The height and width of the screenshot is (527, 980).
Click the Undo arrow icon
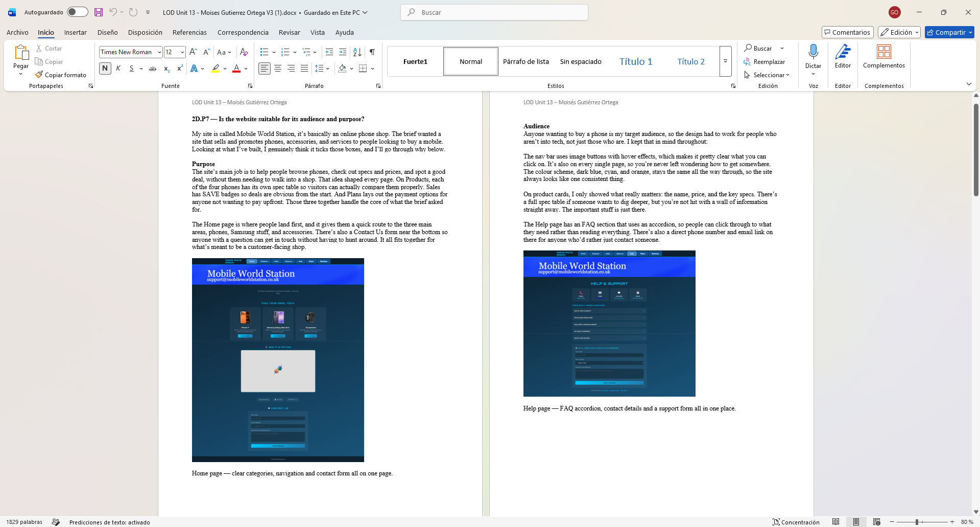point(113,12)
